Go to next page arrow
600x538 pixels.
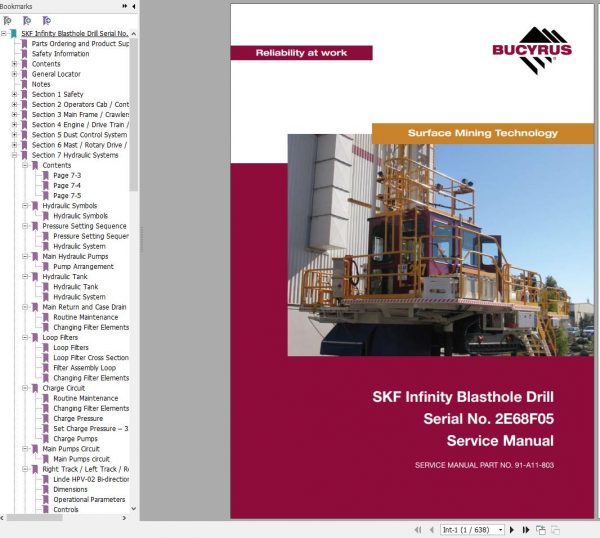tap(512, 530)
